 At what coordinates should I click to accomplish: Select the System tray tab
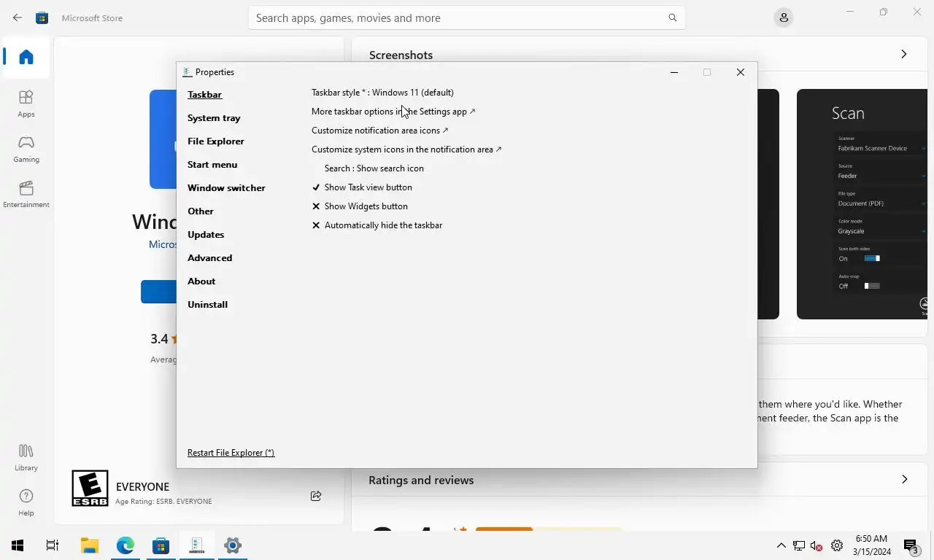coord(214,118)
